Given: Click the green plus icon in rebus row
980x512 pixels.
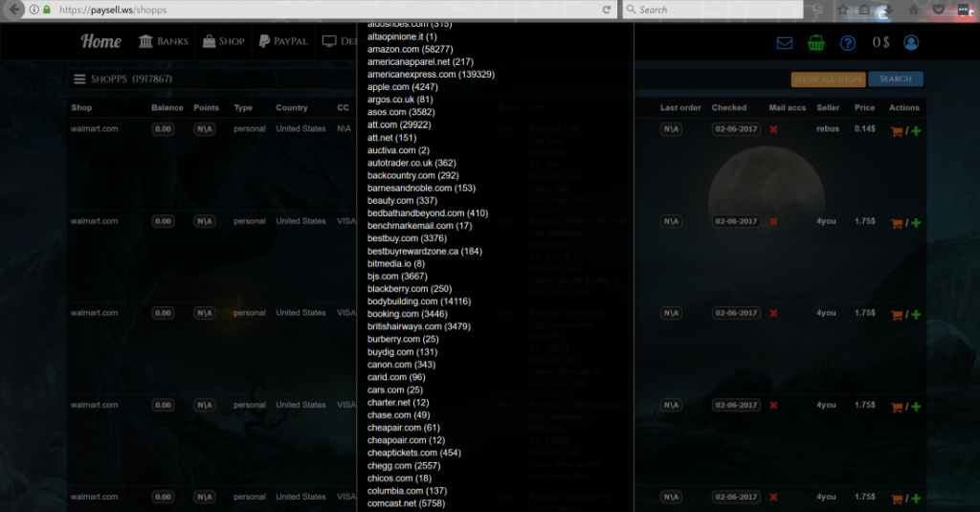Looking at the screenshot, I should [916, 131].
